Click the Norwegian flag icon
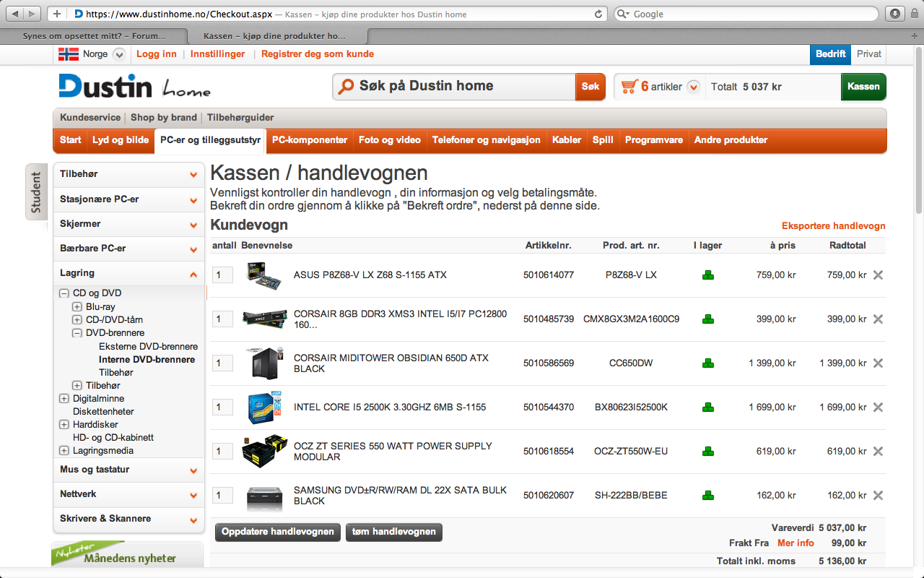924x578 pixels. pos(69,53)
